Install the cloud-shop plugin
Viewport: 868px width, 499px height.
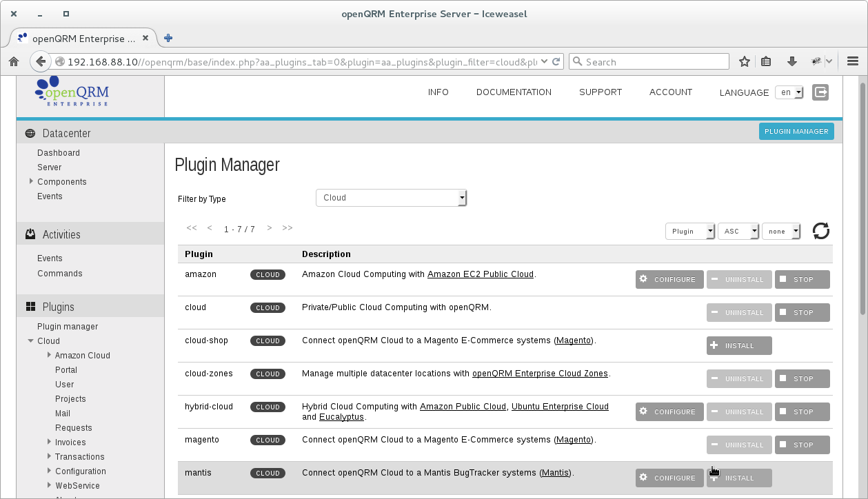[x=739, y=345]
